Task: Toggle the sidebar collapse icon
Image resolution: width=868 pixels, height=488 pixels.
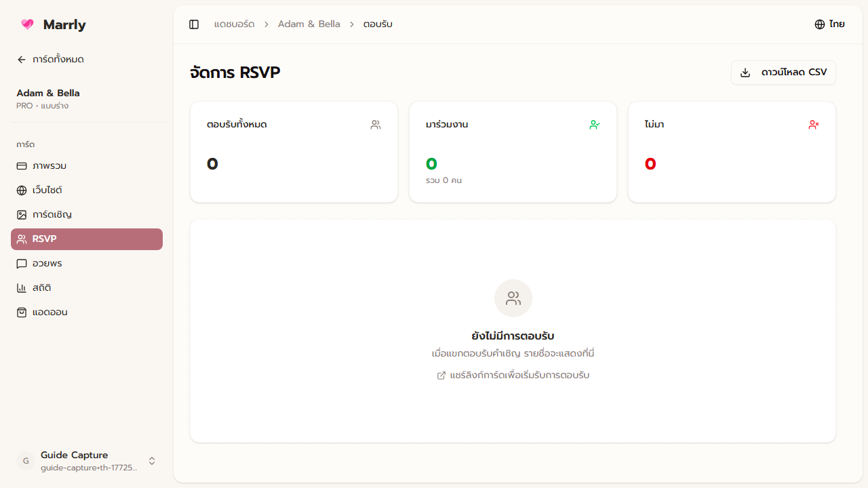Action: 194,24
